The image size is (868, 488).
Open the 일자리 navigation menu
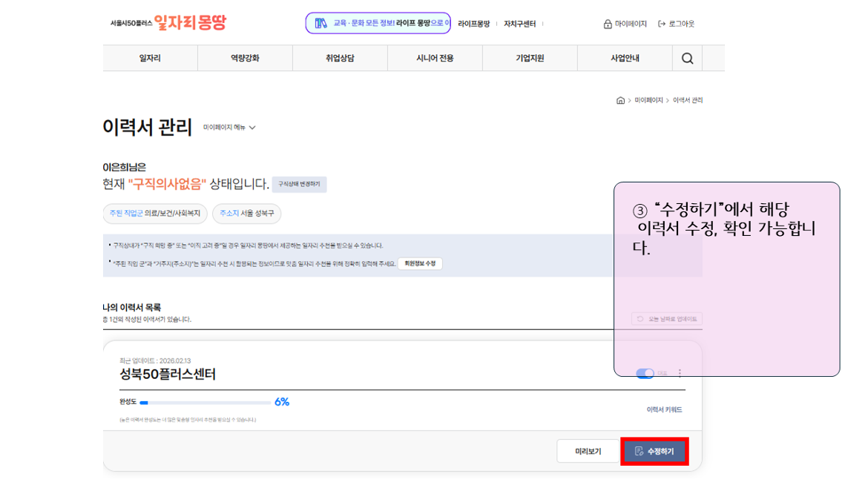(150, 59)
